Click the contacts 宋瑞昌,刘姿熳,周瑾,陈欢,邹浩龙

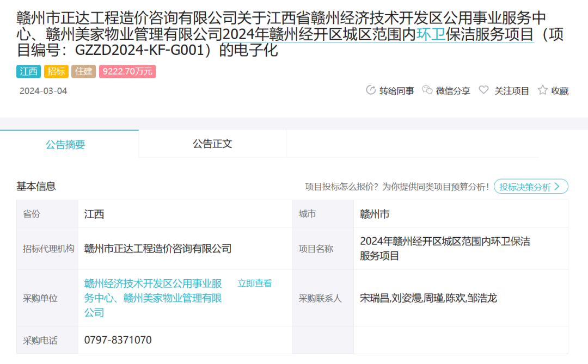[x=428, y=298]
